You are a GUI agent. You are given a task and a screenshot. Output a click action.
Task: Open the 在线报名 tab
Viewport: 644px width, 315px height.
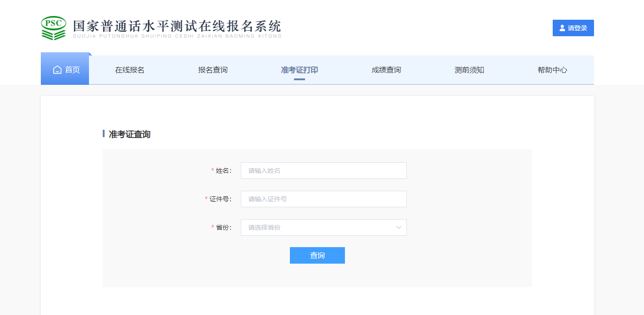click(x=130, y=70)
